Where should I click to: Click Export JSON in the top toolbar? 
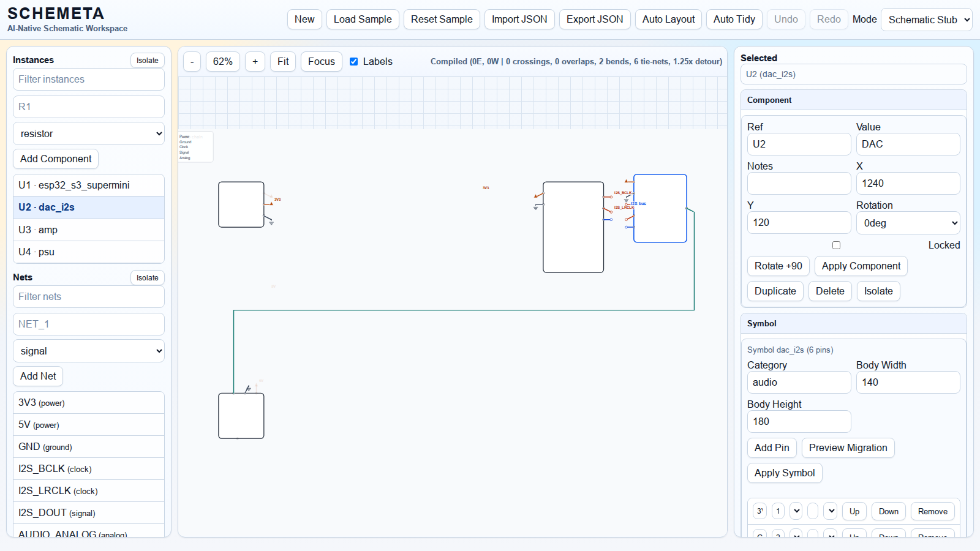pos(594,19)
